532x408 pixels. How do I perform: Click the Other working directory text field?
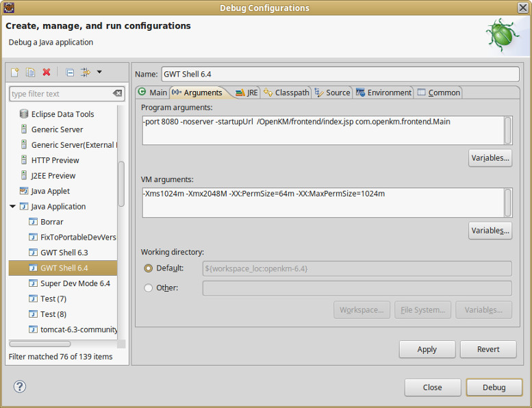click(357, 288)
